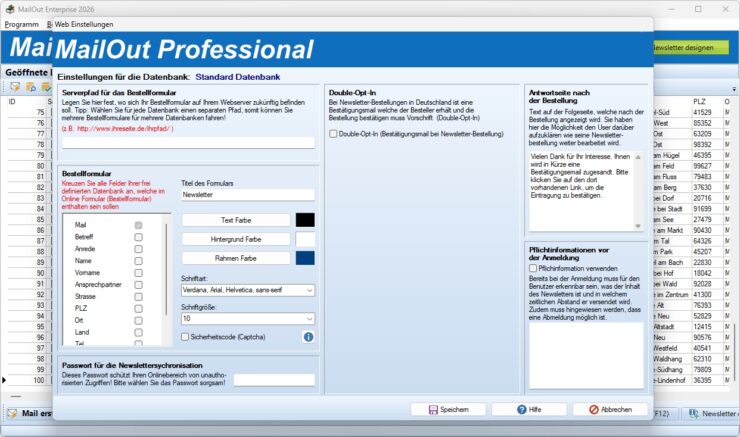740x437 pixels.
Task: Expand the Schriftgröße size dropdown
Action: tap(248, 319)
